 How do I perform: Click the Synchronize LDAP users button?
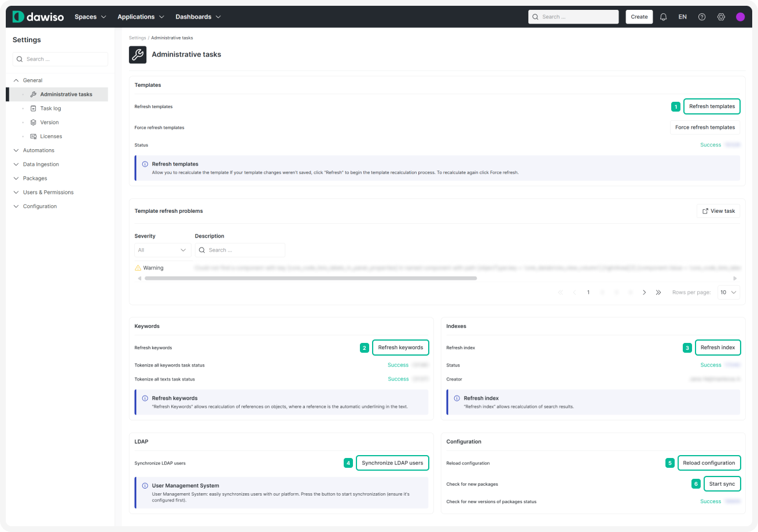click(x=392, y=463)
